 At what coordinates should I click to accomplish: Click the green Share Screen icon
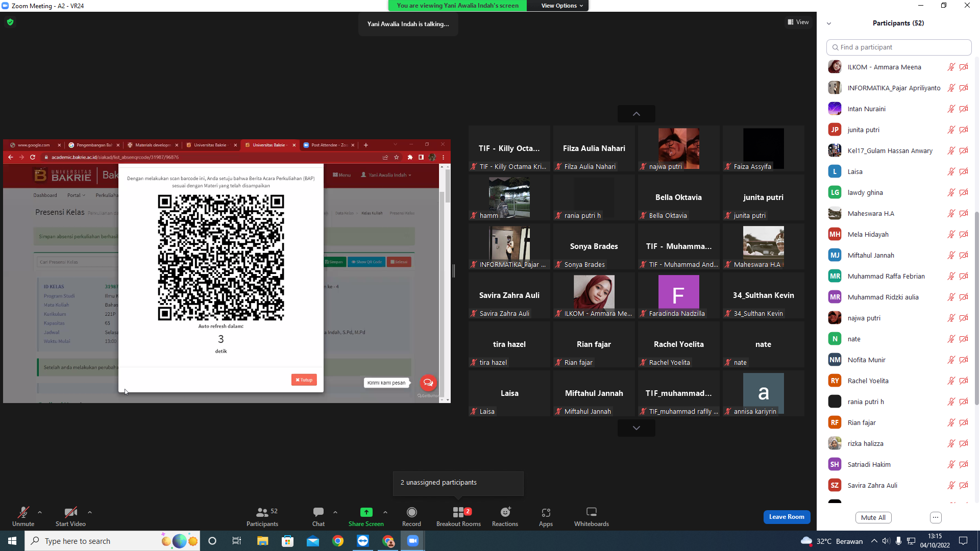[366, 512]
